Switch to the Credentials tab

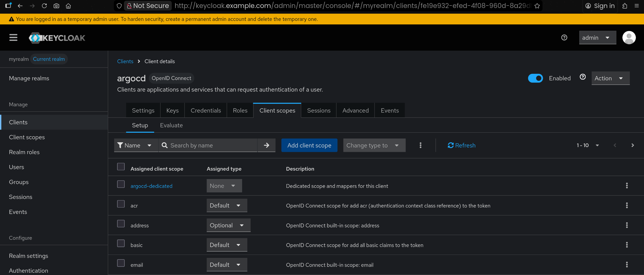click(x=206, y=111)
